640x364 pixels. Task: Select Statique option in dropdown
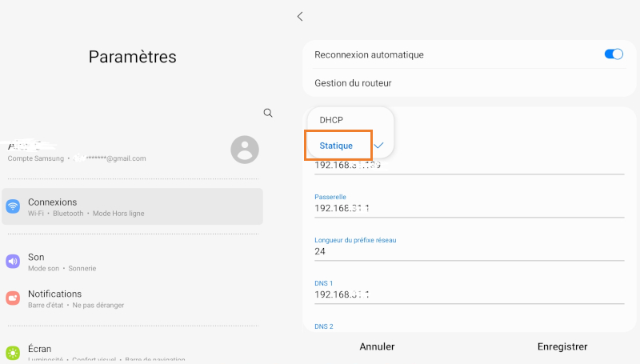click(337, 146)
